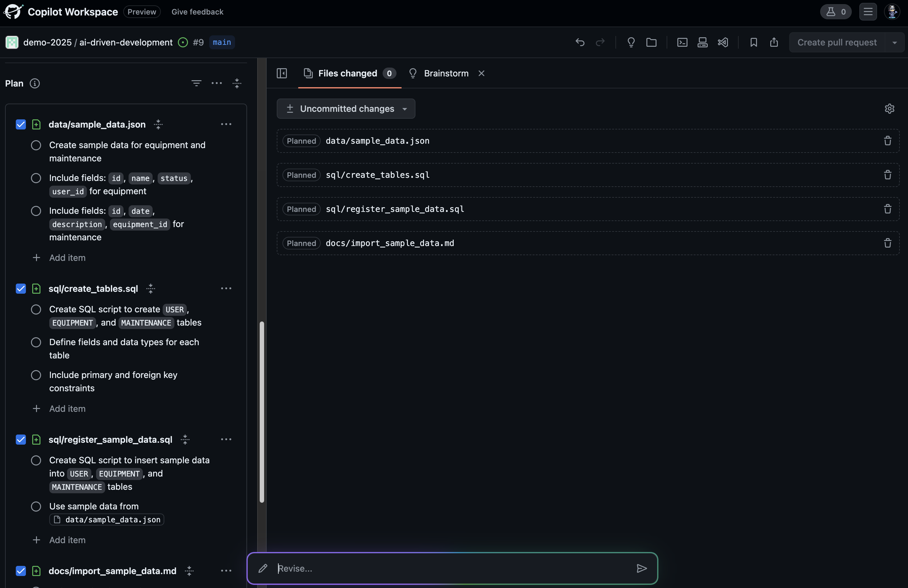Close the Brainstorm tab
This screenshot has width=908, height=588.
481,73
